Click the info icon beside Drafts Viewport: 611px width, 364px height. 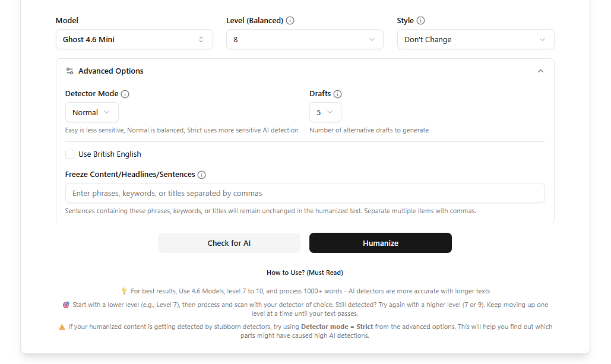338,94
